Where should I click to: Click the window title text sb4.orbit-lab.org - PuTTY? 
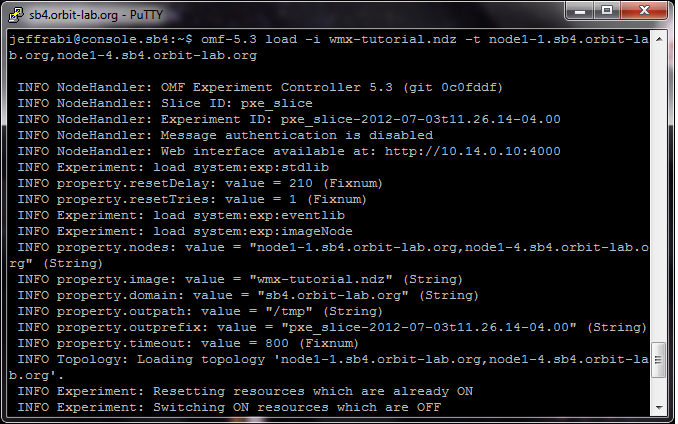[96, 15]
